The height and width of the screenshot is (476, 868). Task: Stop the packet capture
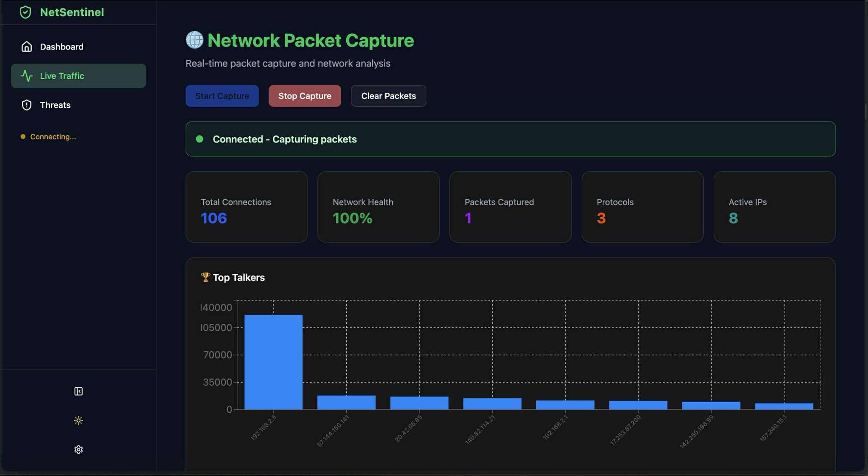tap(305, 96)
